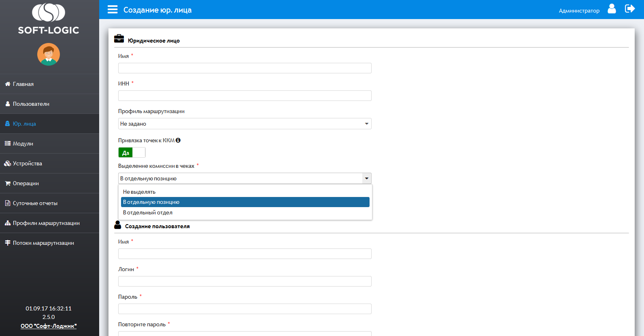Click the ООО "Софт-Лоджик" link
The height and width of the screenshot is (336, 644).
coord(49,326)
